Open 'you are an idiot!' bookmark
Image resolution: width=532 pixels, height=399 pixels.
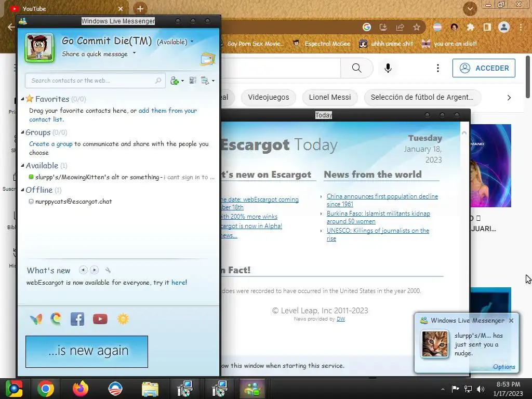click(x=449, y=44)
